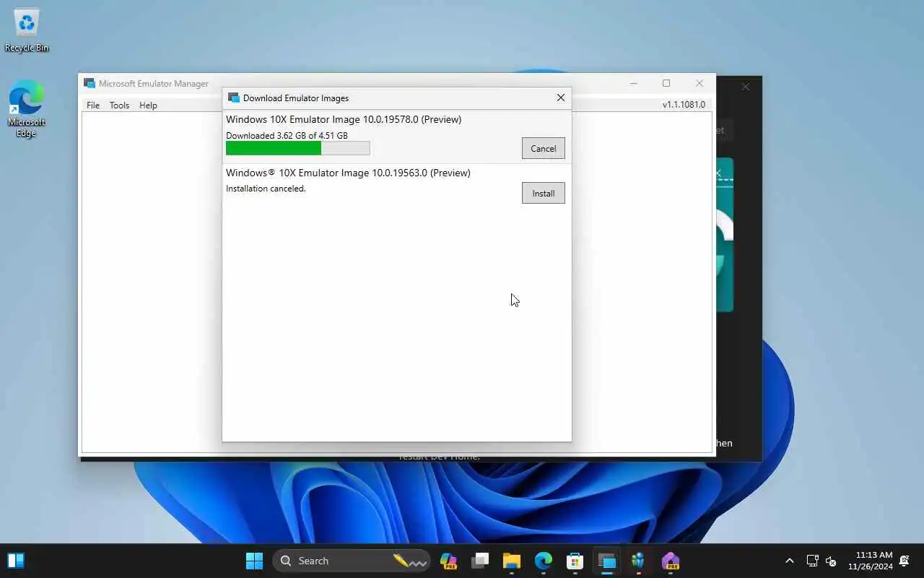Maximize the Microsoft Emulator Manager window
This screenshot has width=924, height=578.
coord(666,83)
